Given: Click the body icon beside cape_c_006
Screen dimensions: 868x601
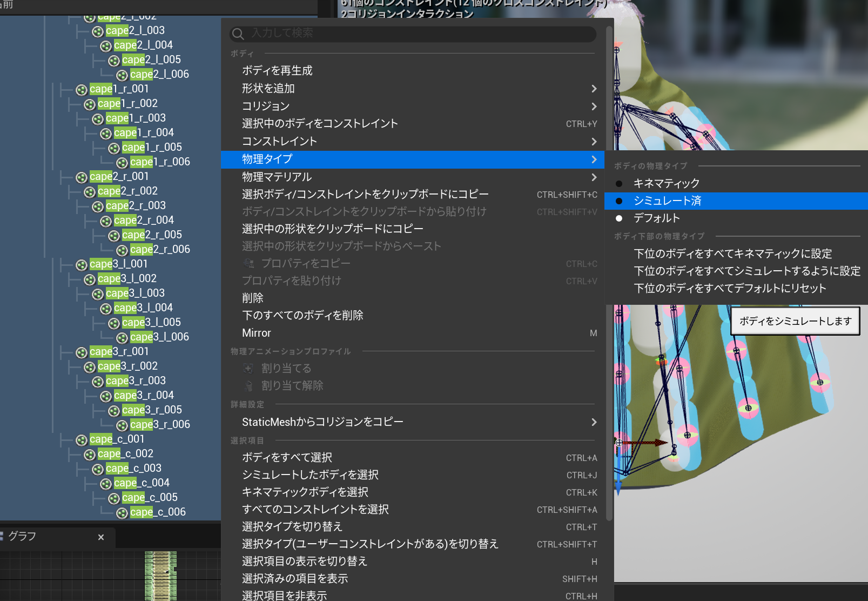Looking at the screenshot, I should click(x=122, y=513).
